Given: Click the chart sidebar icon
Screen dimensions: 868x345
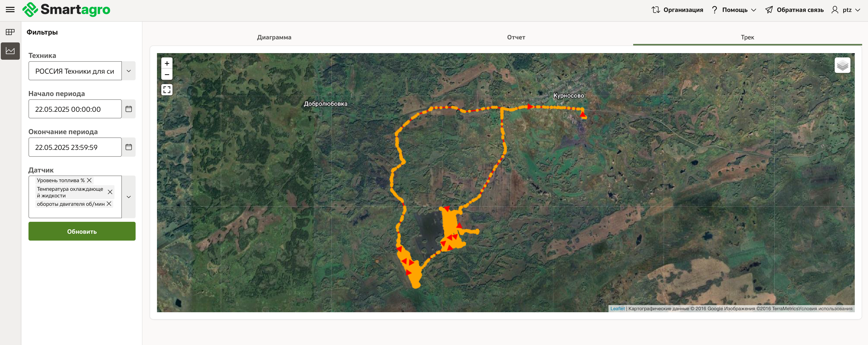Looking at the screenshot, I should (x=10, y=51).
